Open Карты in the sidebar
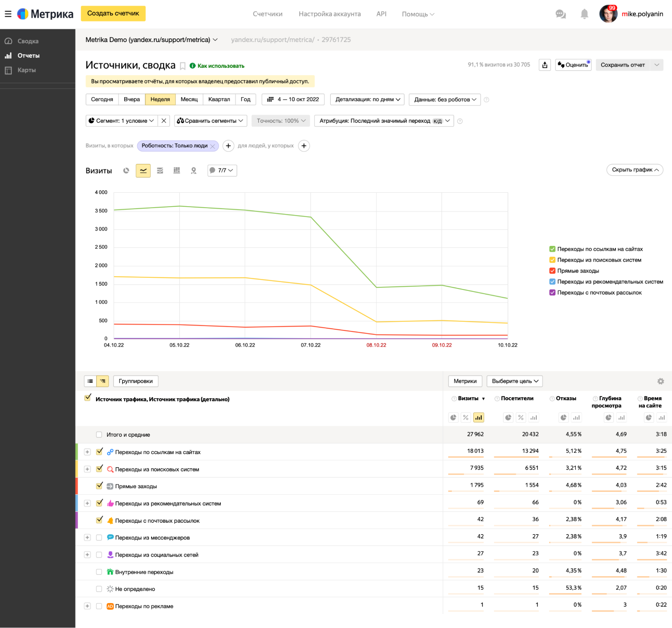The image size is (672, 628). [x=27, y=70]
